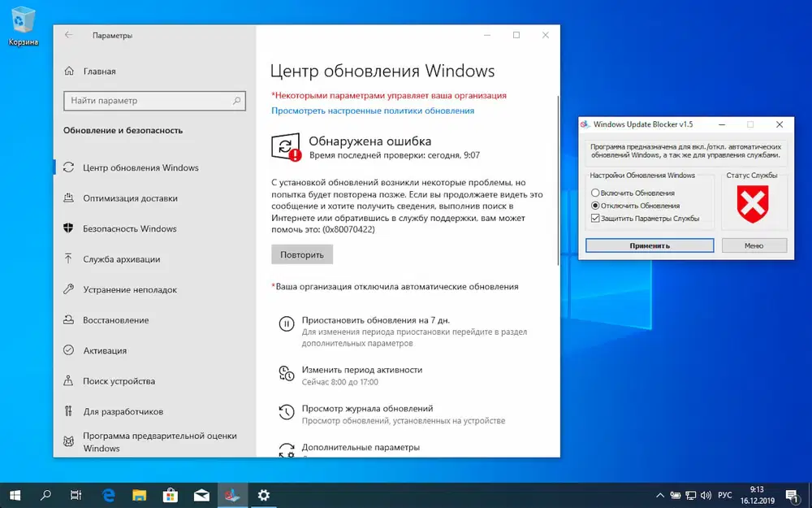Launch Microsoft Edge from the taskbar

coord(109,494)
